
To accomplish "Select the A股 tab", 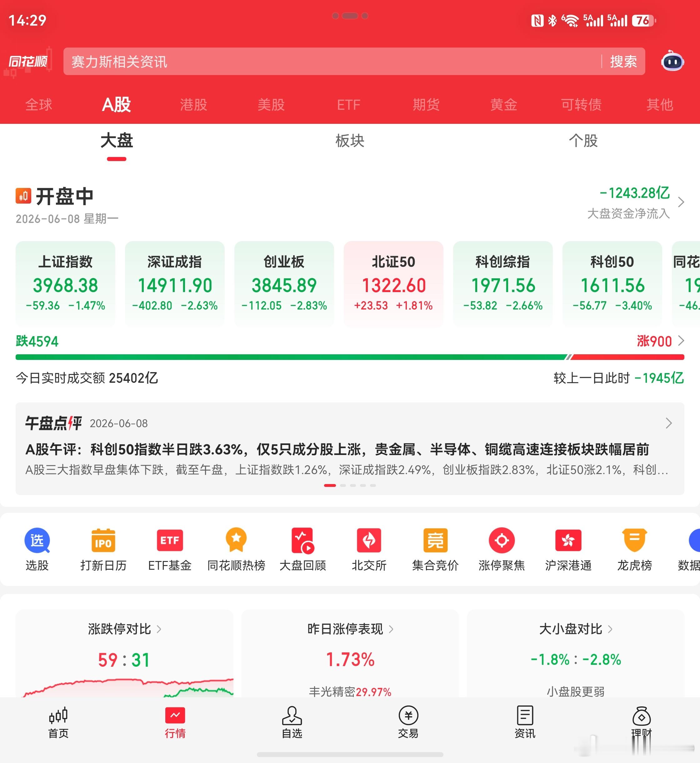I will coord(117,105).
